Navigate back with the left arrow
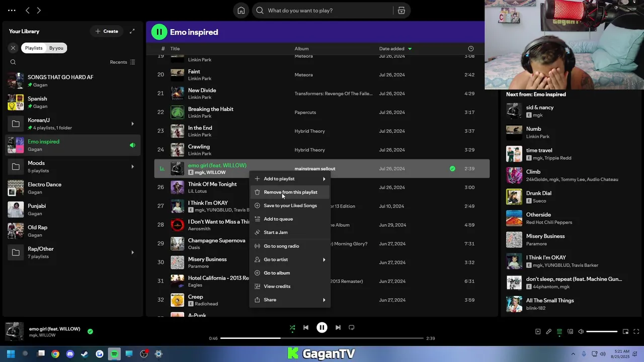644x362 pixels. pyautogui.click(x=28, y=10)
